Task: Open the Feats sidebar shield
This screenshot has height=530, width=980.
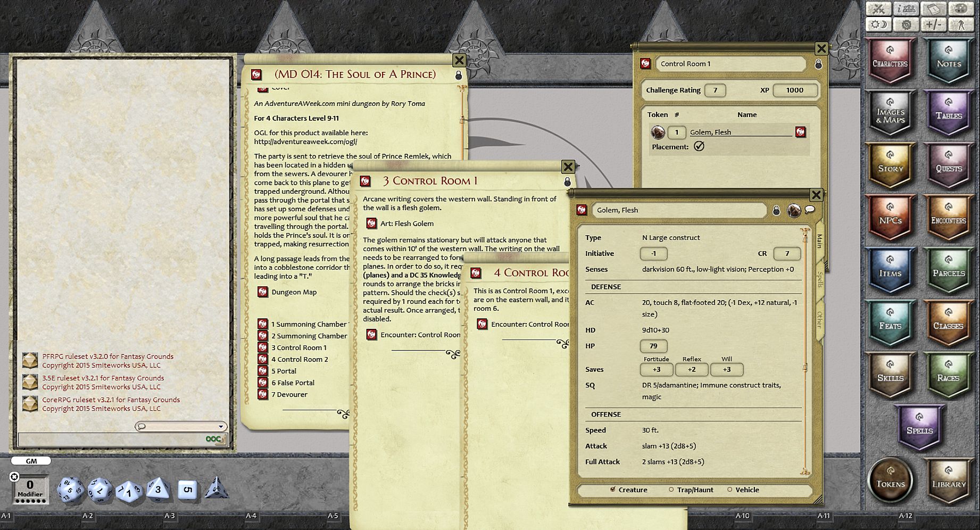Action: 890,322
